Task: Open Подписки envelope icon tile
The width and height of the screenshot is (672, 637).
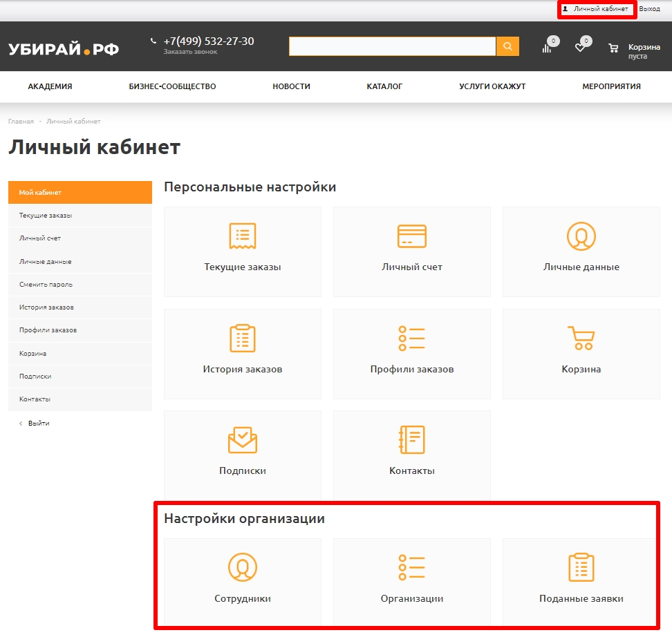Action: point(243,456)
